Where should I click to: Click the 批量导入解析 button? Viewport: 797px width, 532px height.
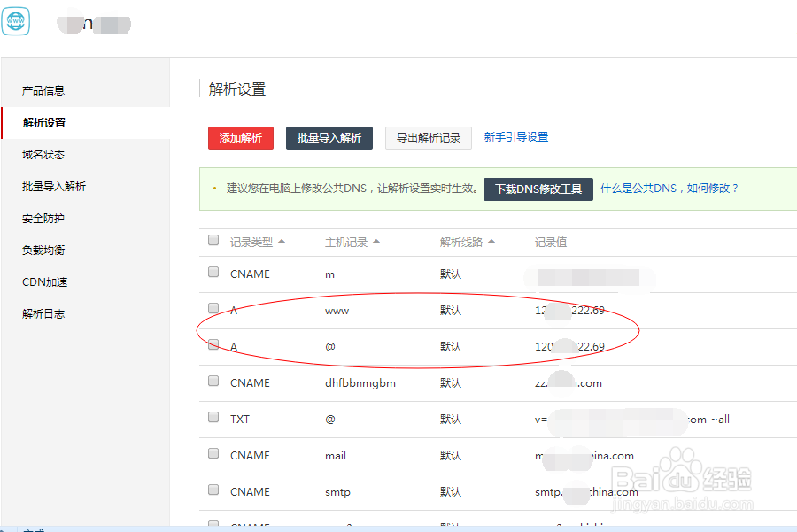pyautogui.click(x=329, y=137)
